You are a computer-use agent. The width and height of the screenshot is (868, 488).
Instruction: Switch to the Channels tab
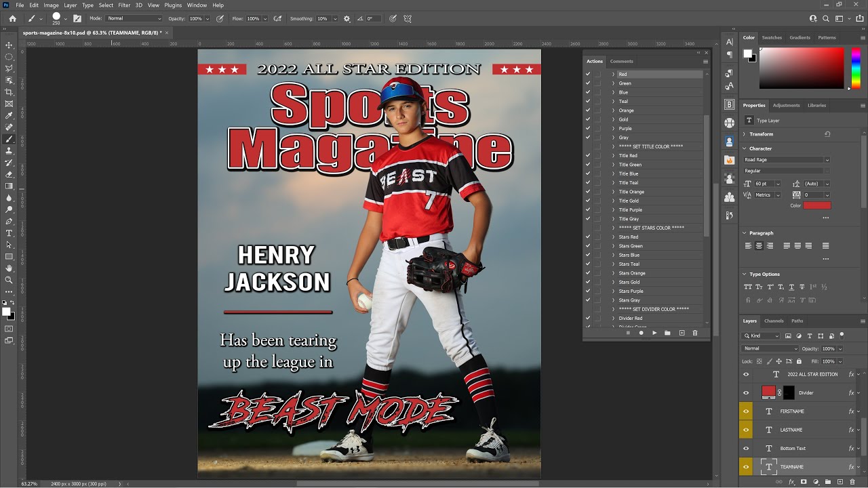pyautogui.click(x=774, y=321)
